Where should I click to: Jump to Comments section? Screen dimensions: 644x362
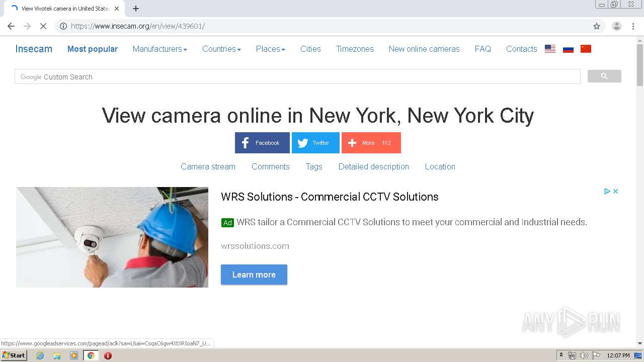271,166
